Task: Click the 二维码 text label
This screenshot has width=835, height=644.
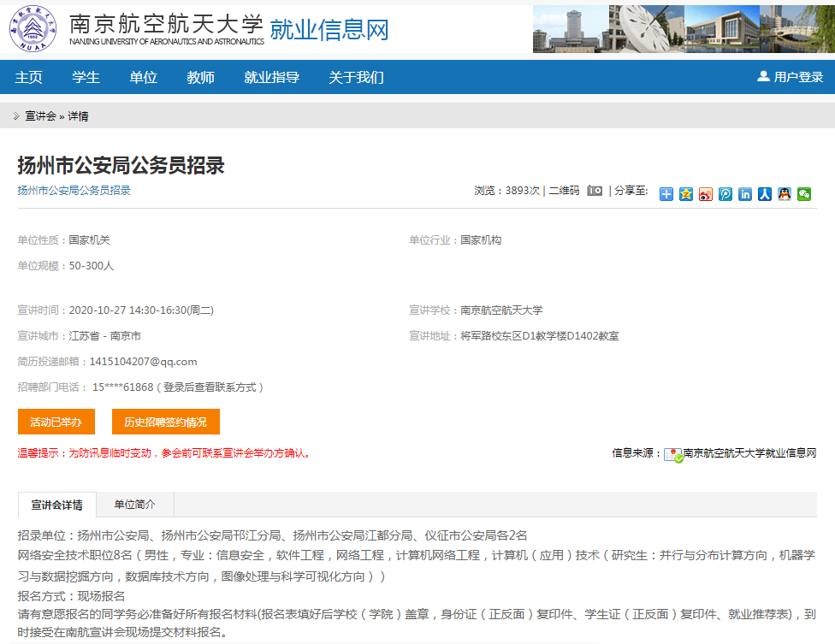Action: (x=564, y=190)
